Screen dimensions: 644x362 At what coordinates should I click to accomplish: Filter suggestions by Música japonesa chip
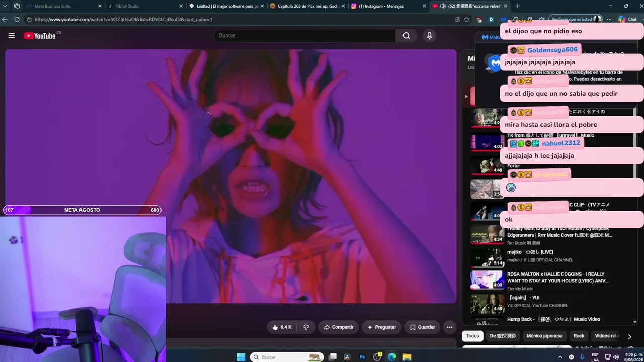544,336
